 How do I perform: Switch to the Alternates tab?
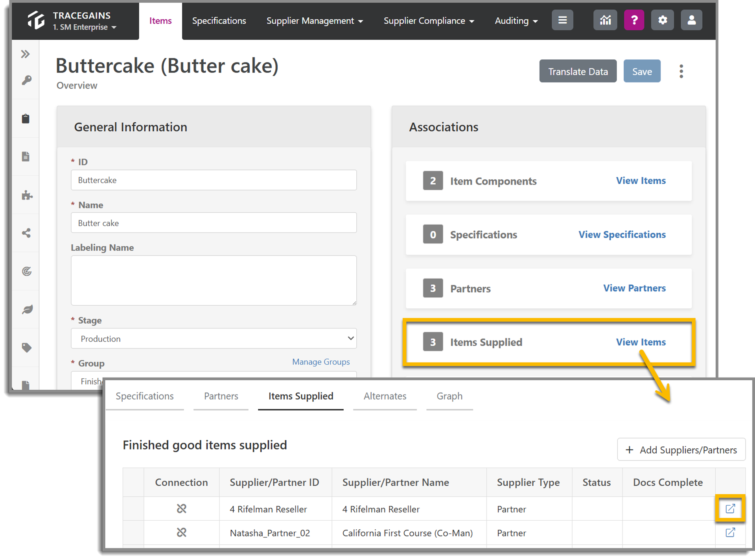[385, 396]
